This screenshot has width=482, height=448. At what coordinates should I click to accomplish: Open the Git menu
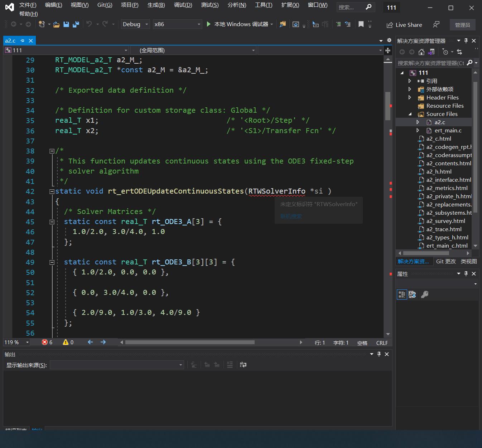point(104,5)
